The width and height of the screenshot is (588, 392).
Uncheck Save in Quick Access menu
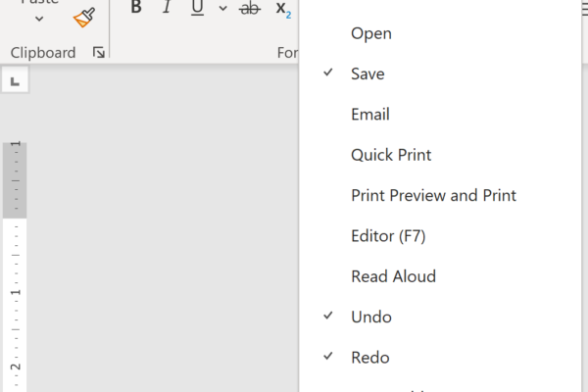(x=440, y=73)
